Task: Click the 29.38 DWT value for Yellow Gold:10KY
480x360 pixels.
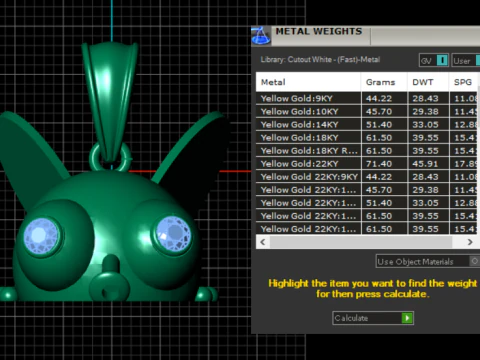Action: tap(425, 111)
